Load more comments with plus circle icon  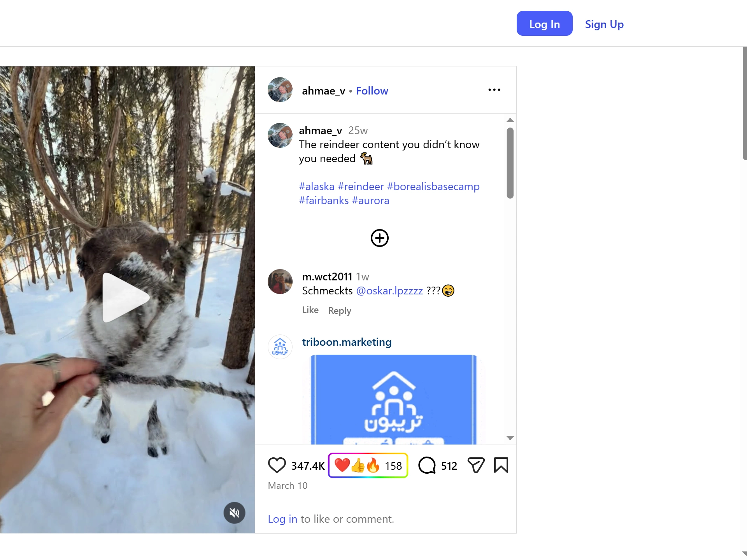tap(380, 238)
